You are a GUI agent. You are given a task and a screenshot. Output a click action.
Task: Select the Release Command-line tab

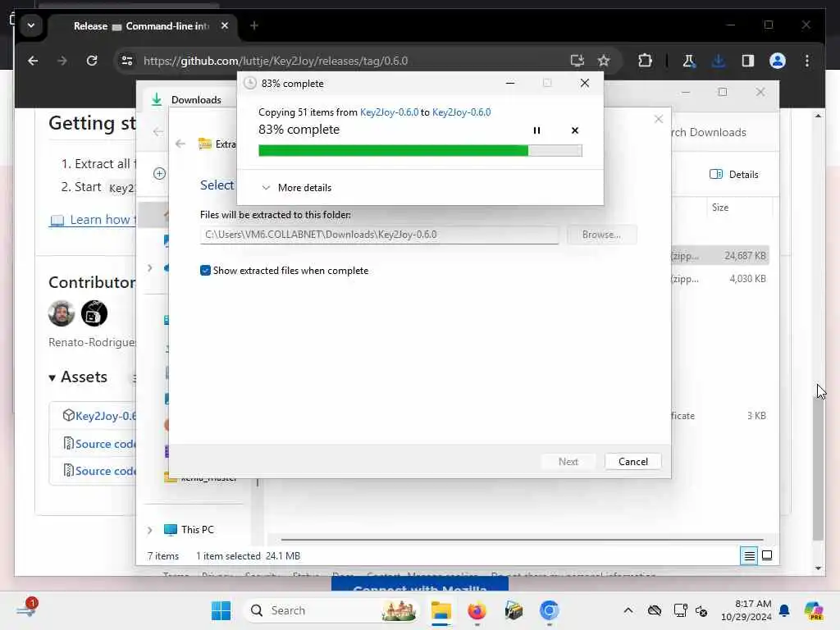pos(142,25)
